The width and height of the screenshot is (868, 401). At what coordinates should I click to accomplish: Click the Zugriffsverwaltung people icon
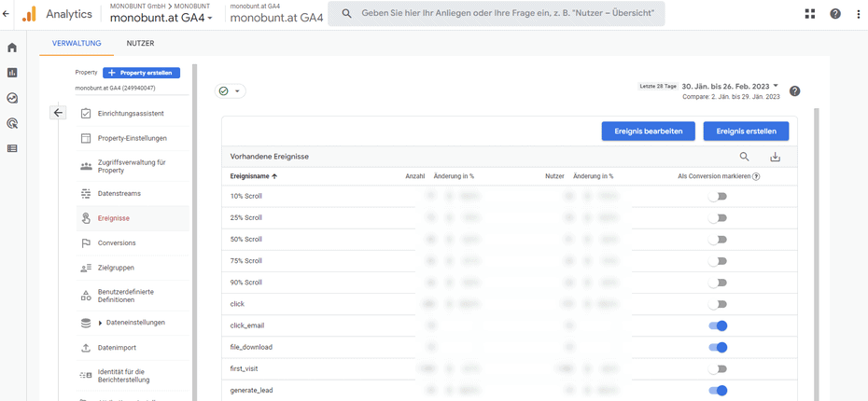(86, 166)
